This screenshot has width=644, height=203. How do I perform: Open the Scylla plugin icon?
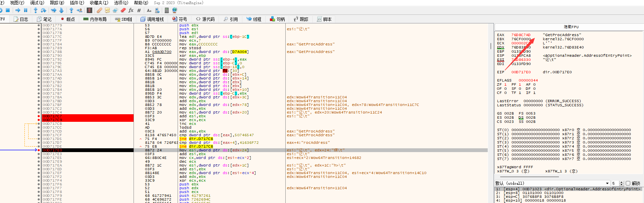89,10
